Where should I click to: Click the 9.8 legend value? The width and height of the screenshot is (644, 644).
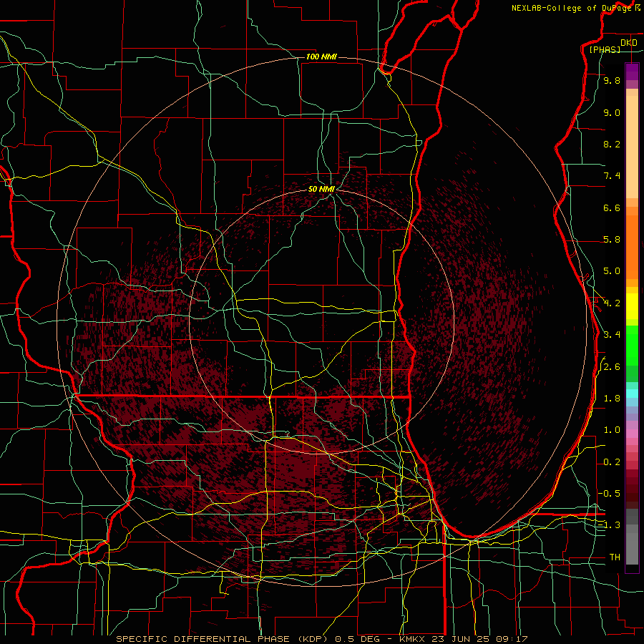(x=612, y=80)
